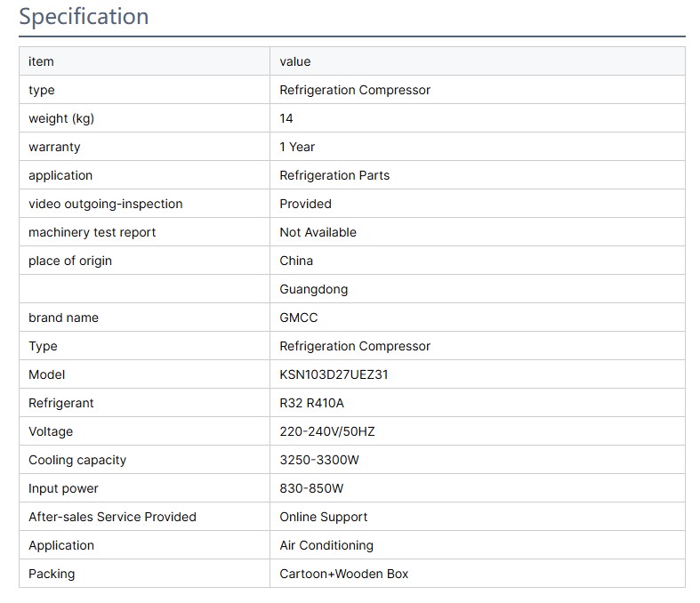Click the GMCC brand name value
This screenshot has height=603, width=700.
[298, 318]
